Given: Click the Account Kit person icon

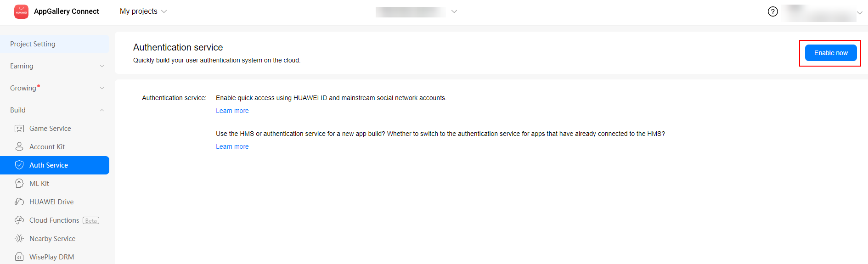Looking at the screenshot, I should tap(19, 147).
